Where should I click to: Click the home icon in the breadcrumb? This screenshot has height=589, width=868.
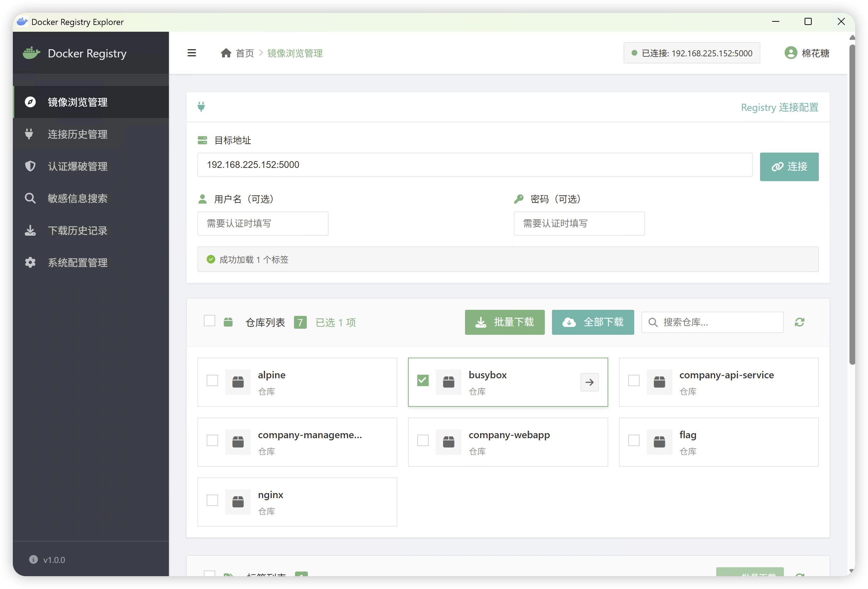[226, 53]
